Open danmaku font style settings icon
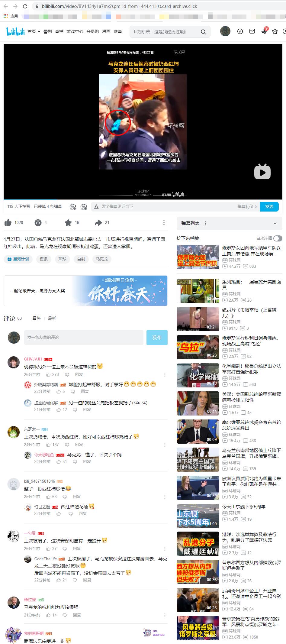This screenshot has width=286, height=644. coord(96,207)
